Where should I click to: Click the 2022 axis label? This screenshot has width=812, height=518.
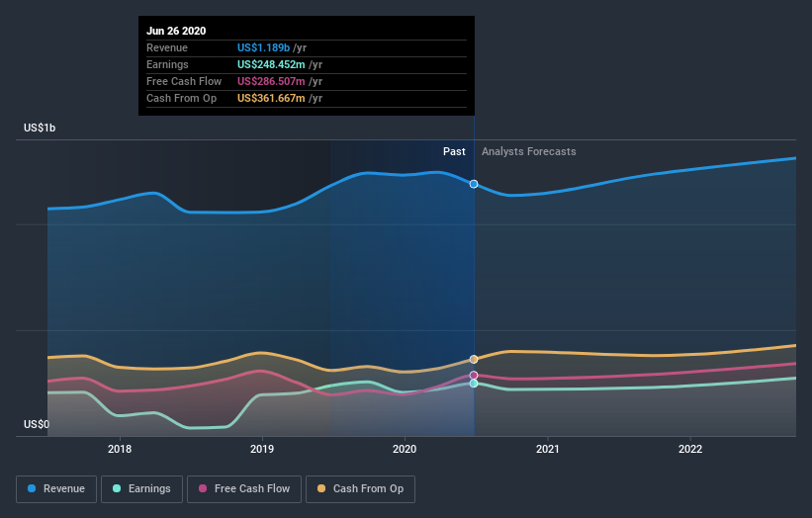(690, 449)
